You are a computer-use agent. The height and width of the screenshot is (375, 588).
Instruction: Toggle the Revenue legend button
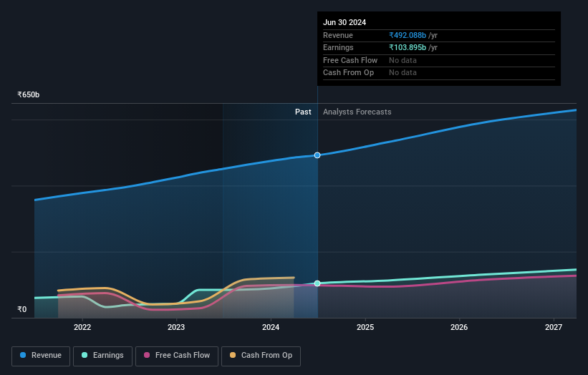pyautogui.click(x=41, y=356)
